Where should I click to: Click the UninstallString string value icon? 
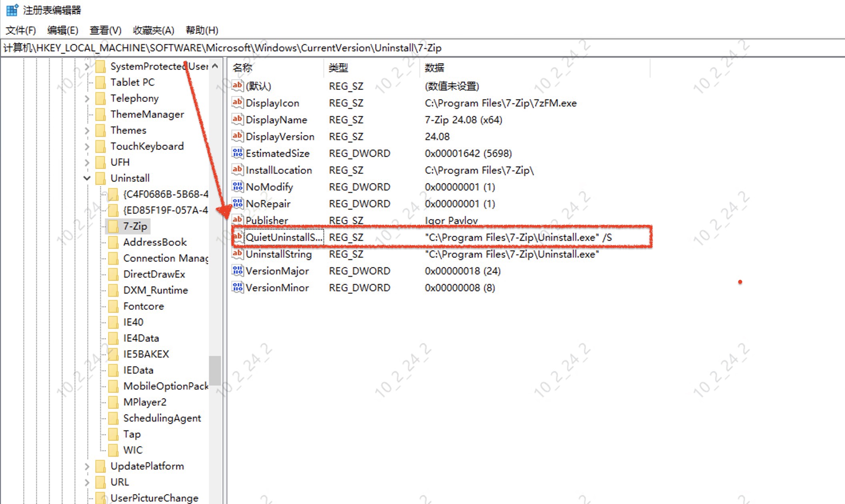tap(237, 254)
